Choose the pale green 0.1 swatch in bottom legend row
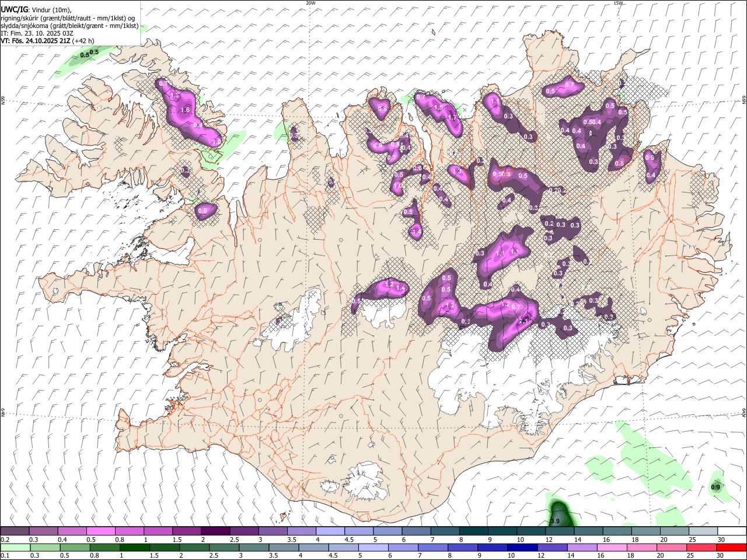The height and width of the screenshot is (560, 747). click(15, 547)
